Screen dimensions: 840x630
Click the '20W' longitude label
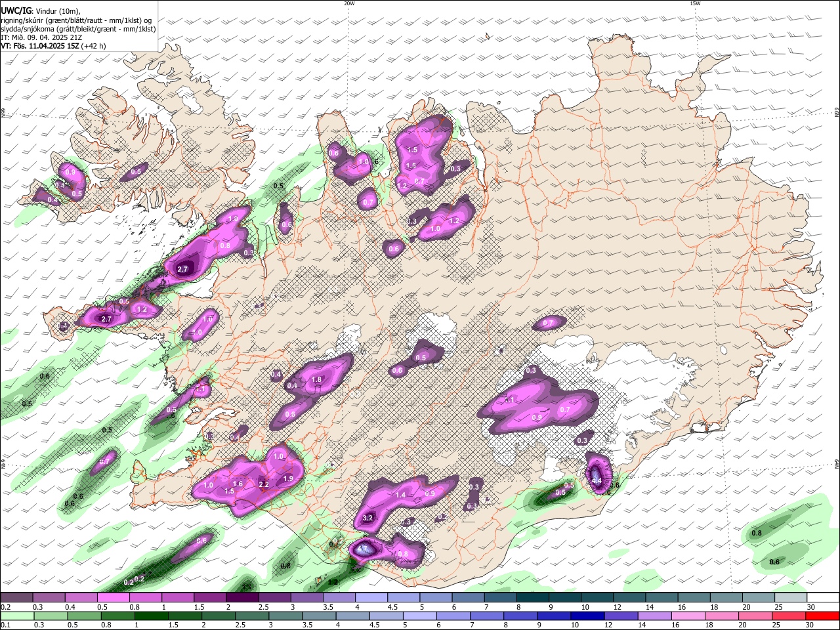[349, 3]
